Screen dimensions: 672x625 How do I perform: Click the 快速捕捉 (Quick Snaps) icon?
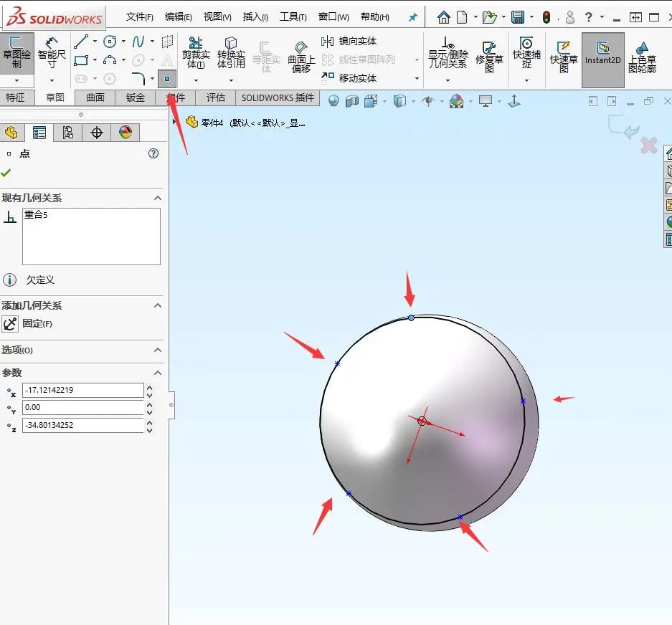coord(527,50)
